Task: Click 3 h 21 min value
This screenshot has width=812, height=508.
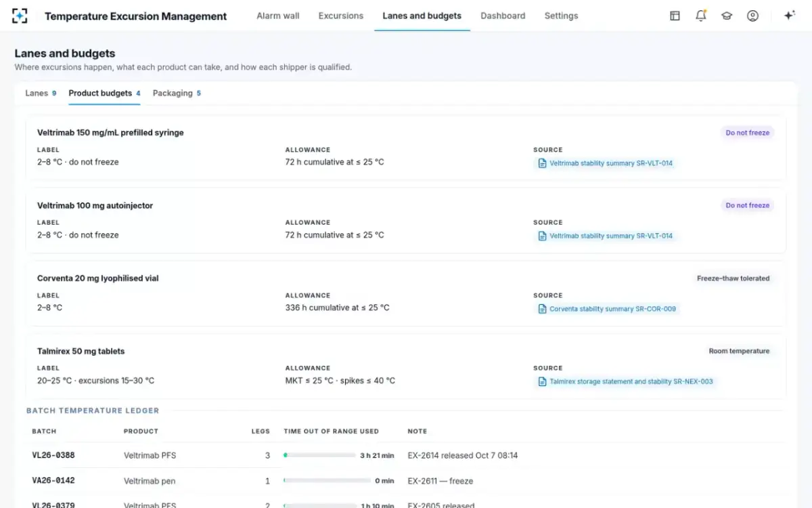Action: tap(377, 456)
